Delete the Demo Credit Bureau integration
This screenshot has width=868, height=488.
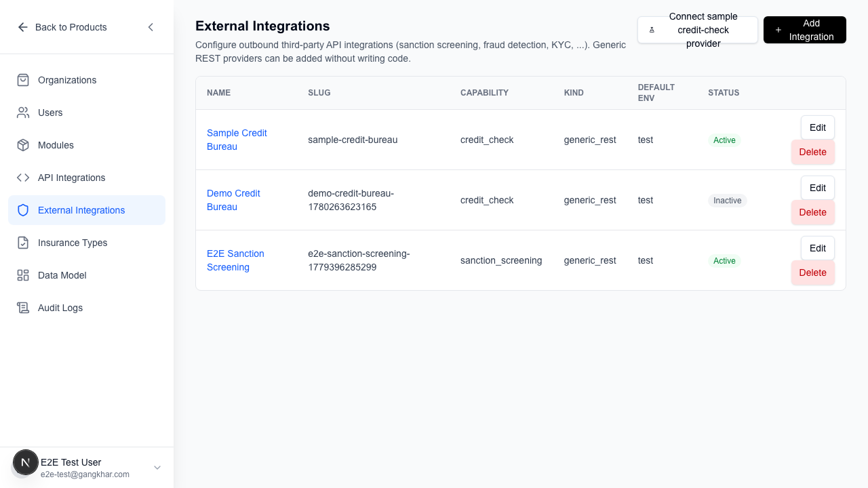[x=812, y=212]
